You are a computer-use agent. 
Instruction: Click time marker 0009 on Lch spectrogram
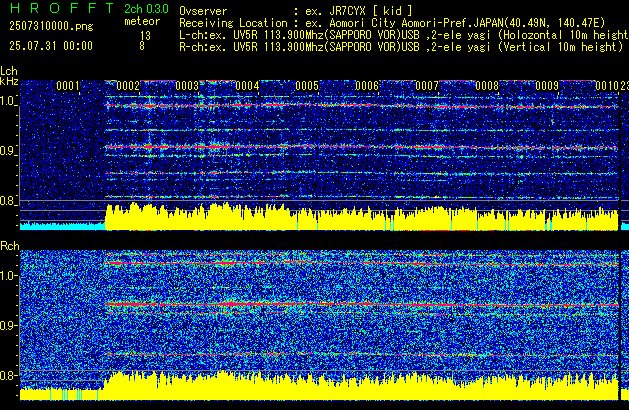547,86
